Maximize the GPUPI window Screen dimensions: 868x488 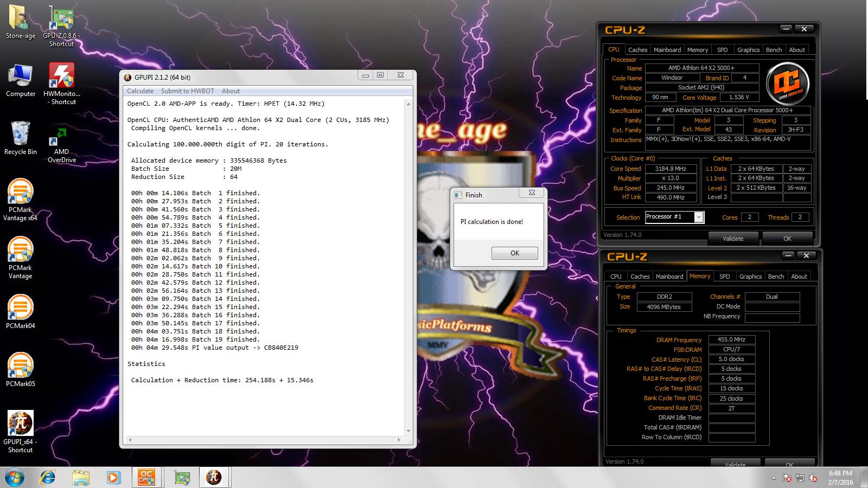coord(380,75)
